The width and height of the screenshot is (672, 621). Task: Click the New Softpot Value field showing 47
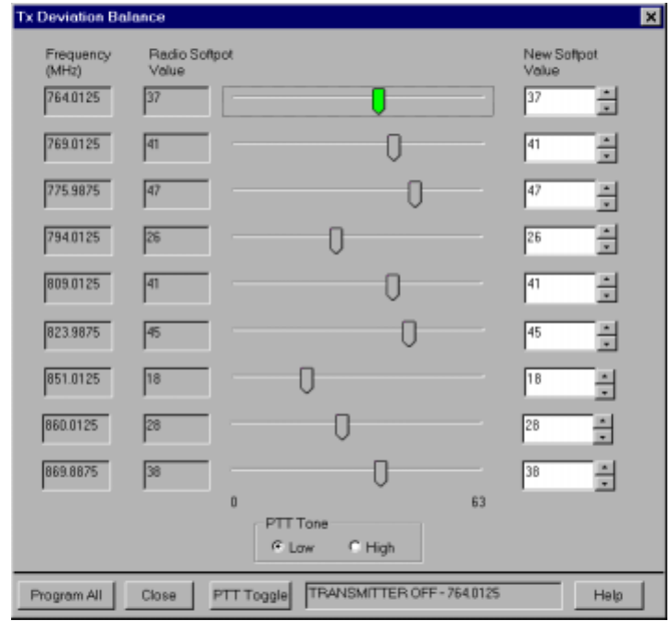click(x=561, y=195)
